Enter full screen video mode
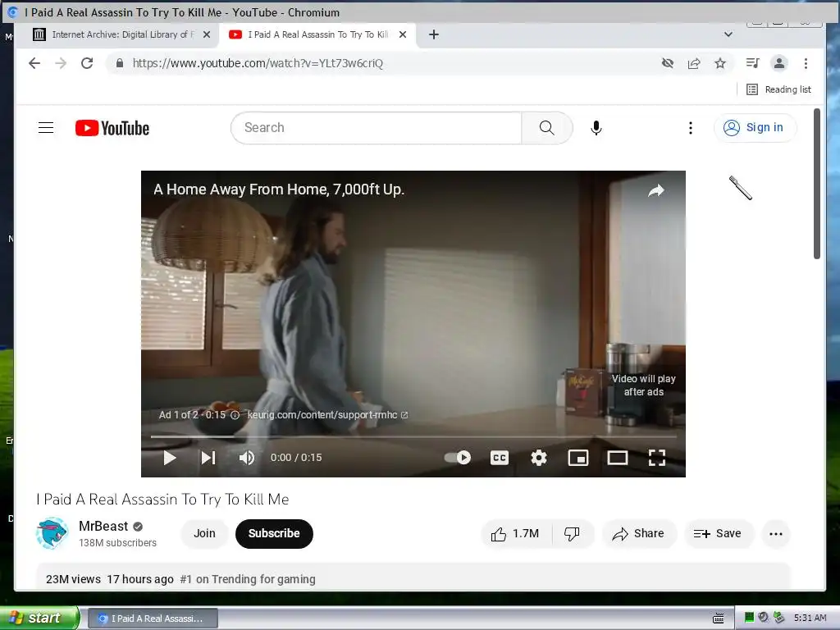Screen dimensions: 840x630 (x=657, y=458)
